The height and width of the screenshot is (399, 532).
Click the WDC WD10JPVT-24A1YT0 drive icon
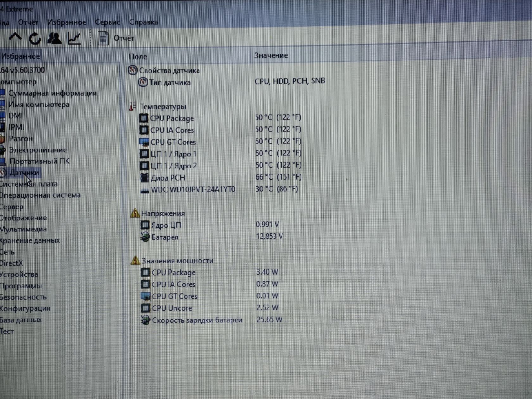click(145, 191)
